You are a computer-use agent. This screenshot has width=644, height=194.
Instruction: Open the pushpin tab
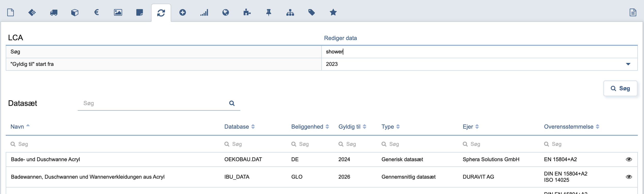[x=269, y=12]
